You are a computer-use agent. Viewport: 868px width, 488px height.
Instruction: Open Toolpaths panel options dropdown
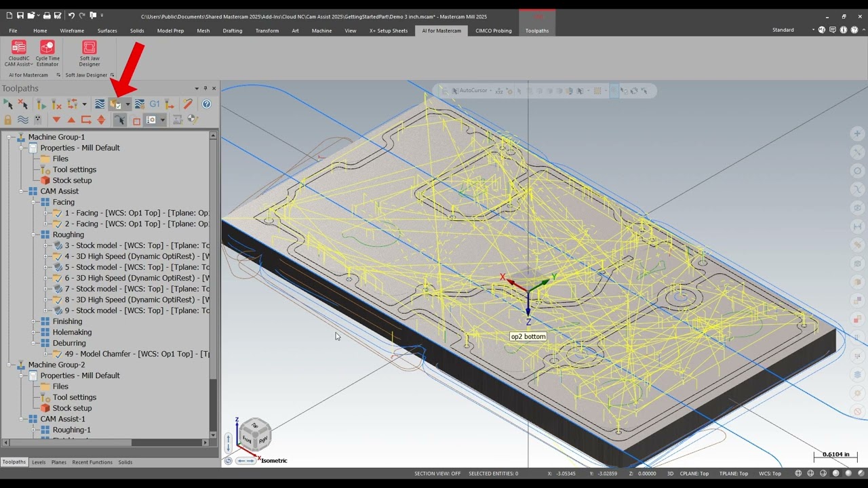coord(197,88)
